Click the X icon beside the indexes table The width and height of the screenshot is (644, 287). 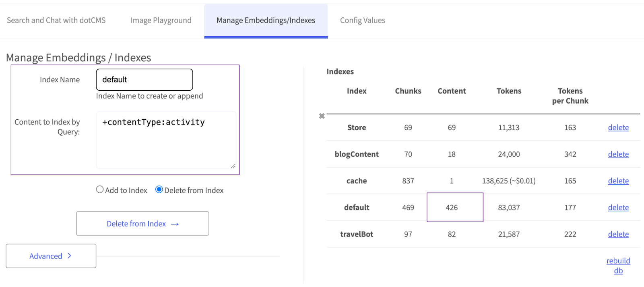(322, 116)
